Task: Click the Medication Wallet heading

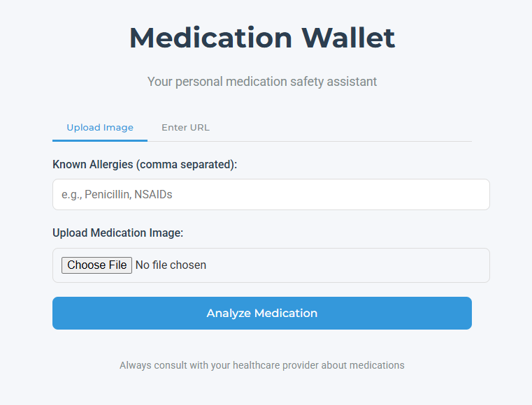Action: [x=262, y=38]
